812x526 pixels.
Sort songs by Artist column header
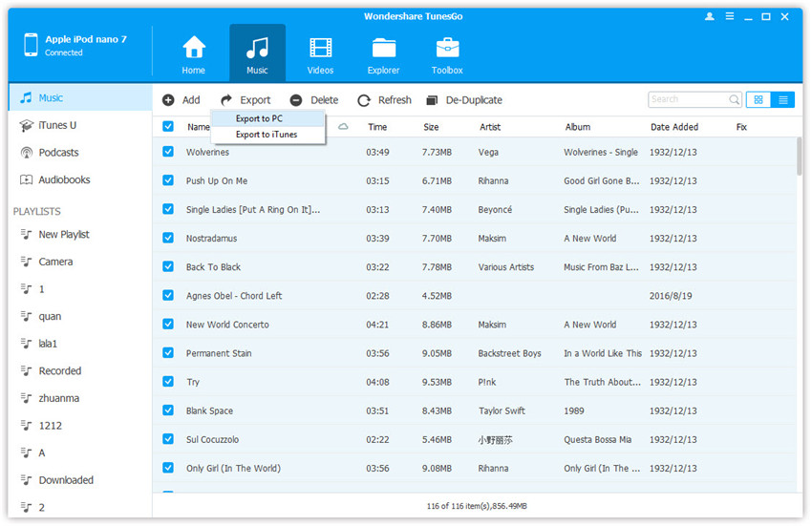tap(490, 127)
